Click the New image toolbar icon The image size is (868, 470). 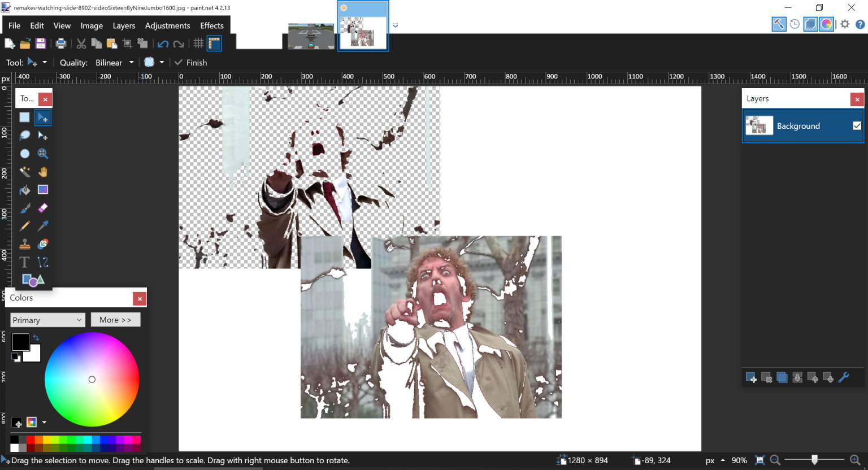(10, 43)
